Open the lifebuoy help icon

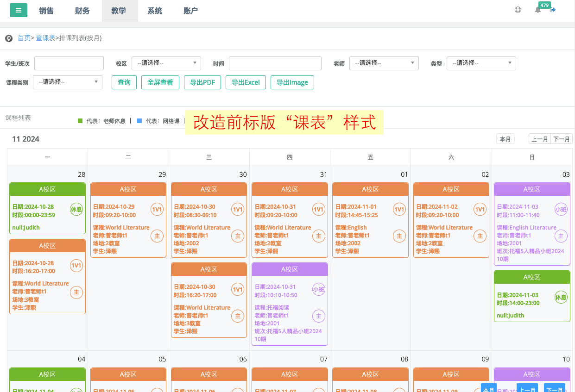click(518, 10)
